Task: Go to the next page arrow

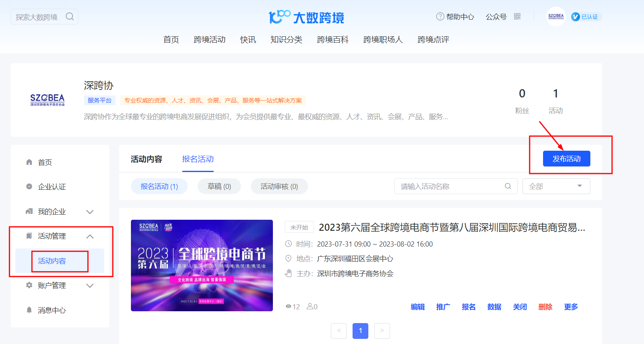Action: pyautogui.click(x=382, y=331)
